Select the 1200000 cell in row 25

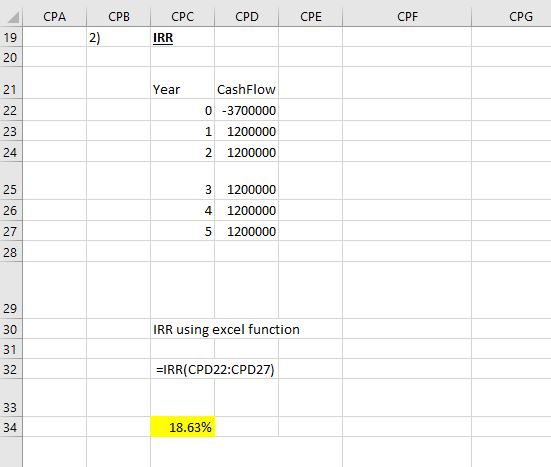(246, 181)
